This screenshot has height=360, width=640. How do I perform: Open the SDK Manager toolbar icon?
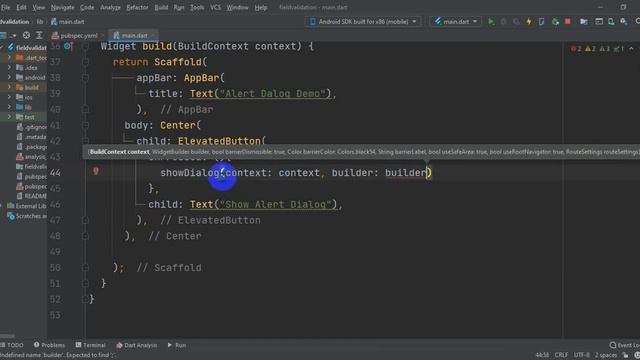[624, 22]
